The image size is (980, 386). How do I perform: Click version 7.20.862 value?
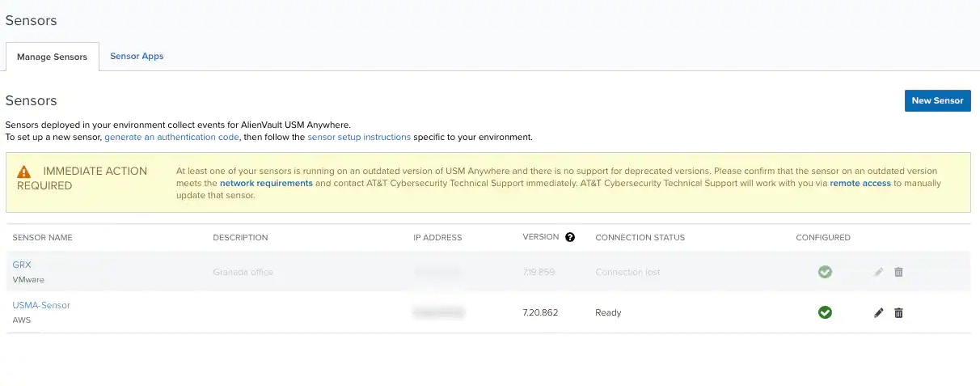tap(541, 312)
